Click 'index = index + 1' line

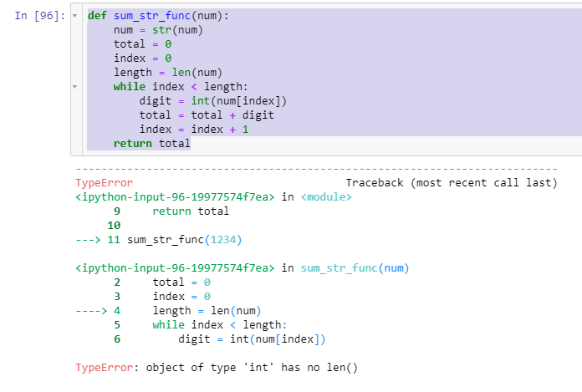tap(194, 130)
